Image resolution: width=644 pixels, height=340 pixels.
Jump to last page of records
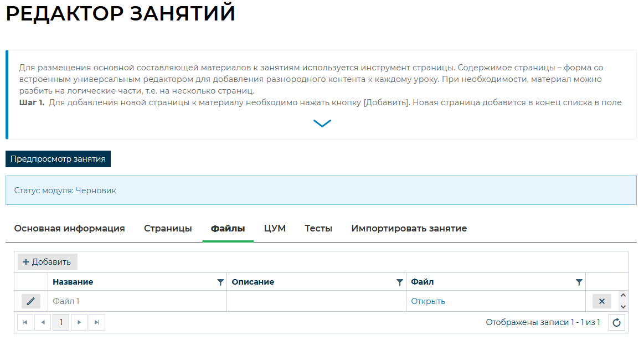point(97,322)
